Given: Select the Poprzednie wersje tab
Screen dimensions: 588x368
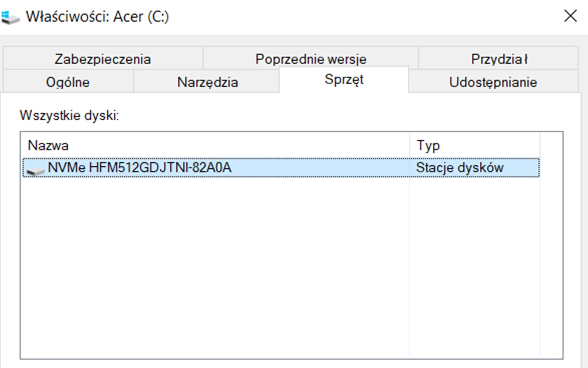Looking at the screenshot, I should pos(311,59).
